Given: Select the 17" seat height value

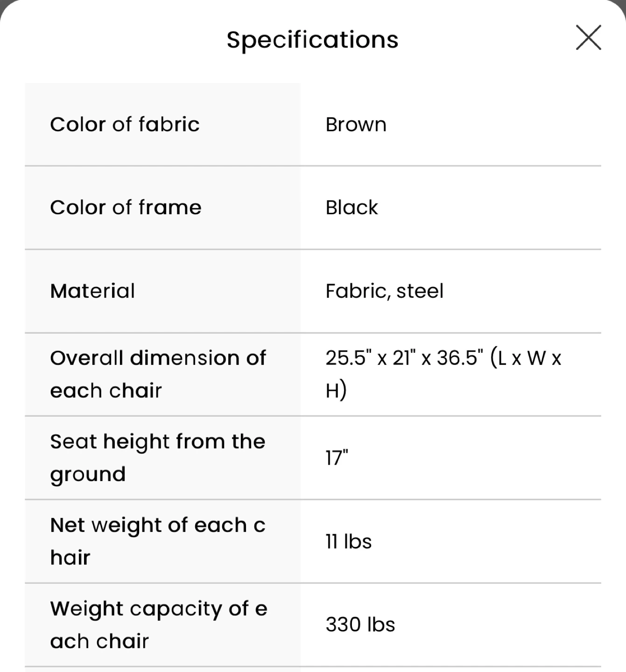Looking at the screenshot, I should [x=337, y=458].
